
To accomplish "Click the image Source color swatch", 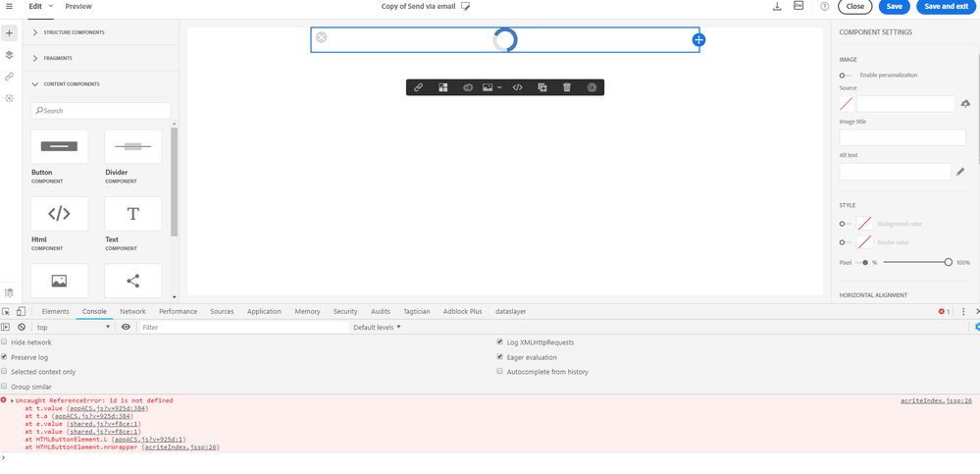I will click(847, 104).
